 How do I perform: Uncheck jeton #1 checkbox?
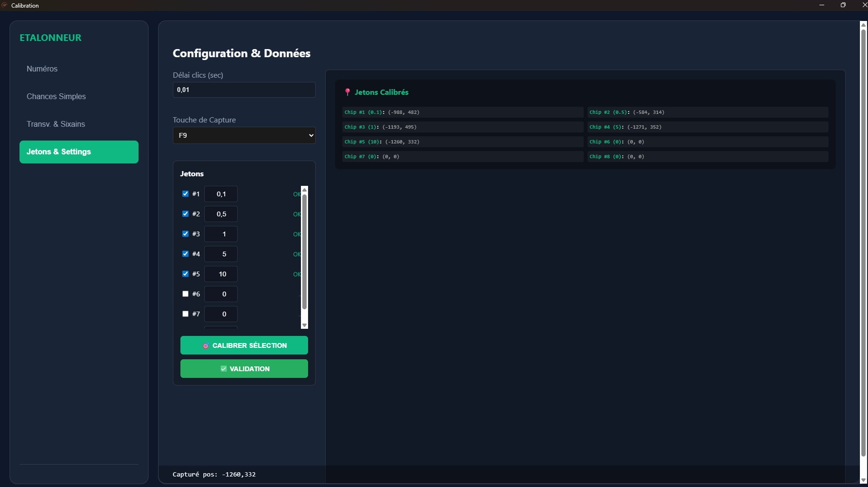(x=185, y=194)
